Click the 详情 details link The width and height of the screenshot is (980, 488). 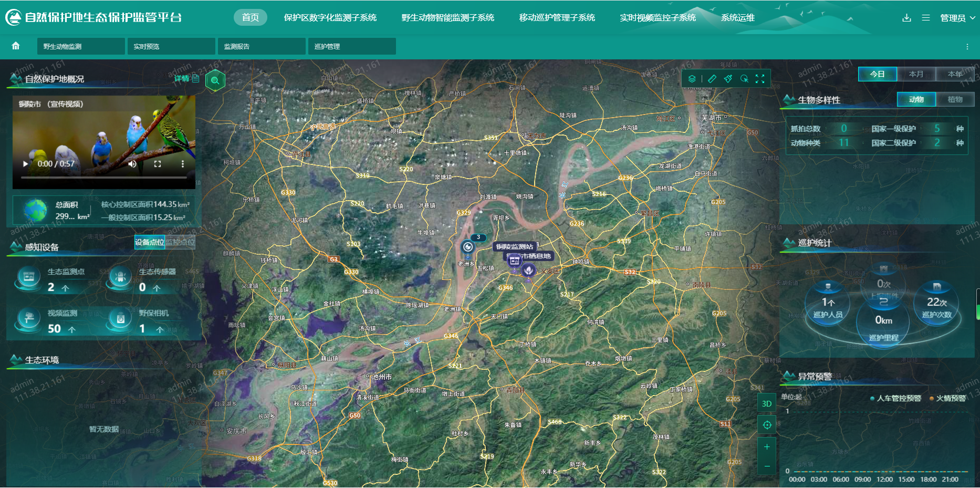click(186, 78)
